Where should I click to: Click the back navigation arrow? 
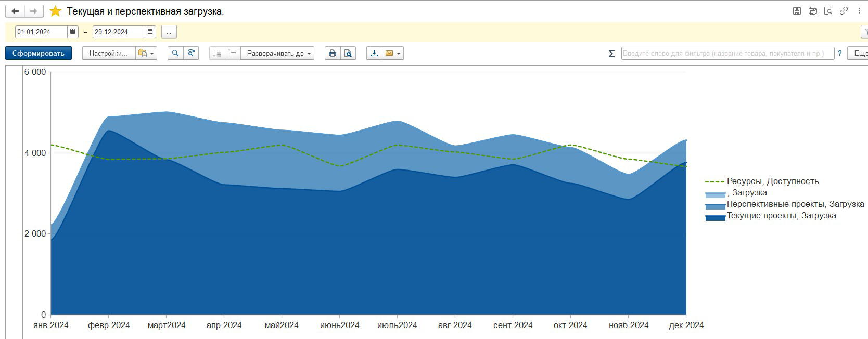click(x=15, y=11)
